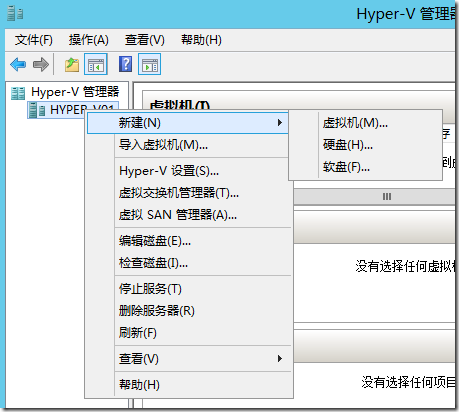Open the 文件(F) menu

(34, 40)
